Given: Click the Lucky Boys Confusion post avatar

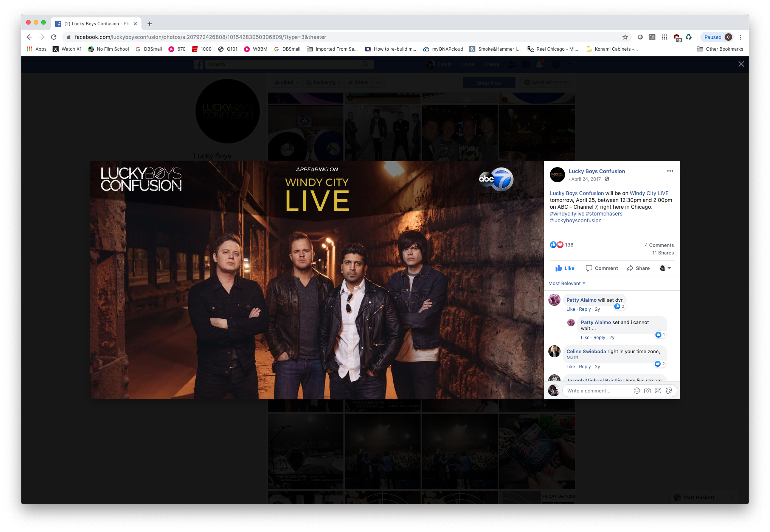Looking at the screenshot, I should [557, 174].
